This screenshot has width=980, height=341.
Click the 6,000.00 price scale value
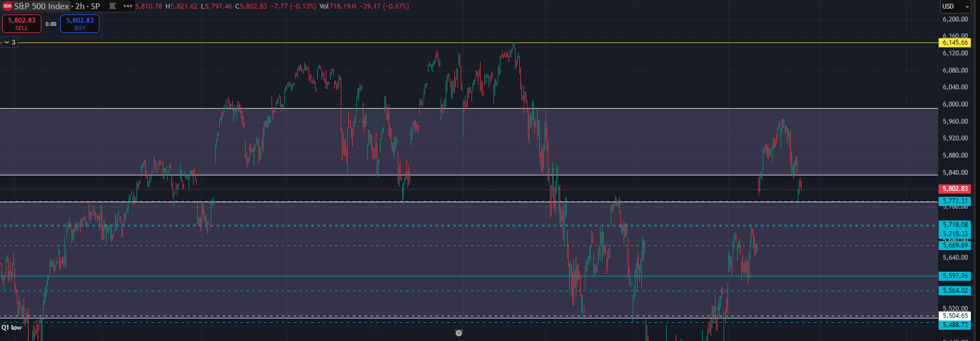[955, 104]
